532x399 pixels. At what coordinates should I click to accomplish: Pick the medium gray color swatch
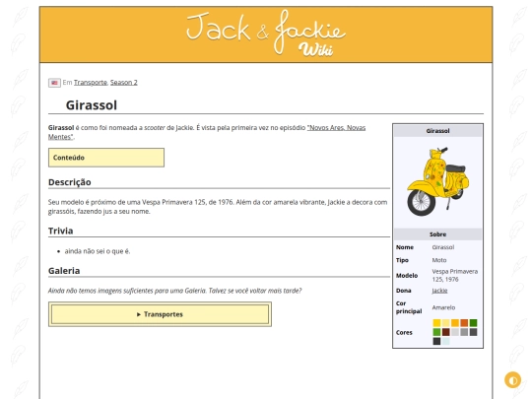[464, 332]
